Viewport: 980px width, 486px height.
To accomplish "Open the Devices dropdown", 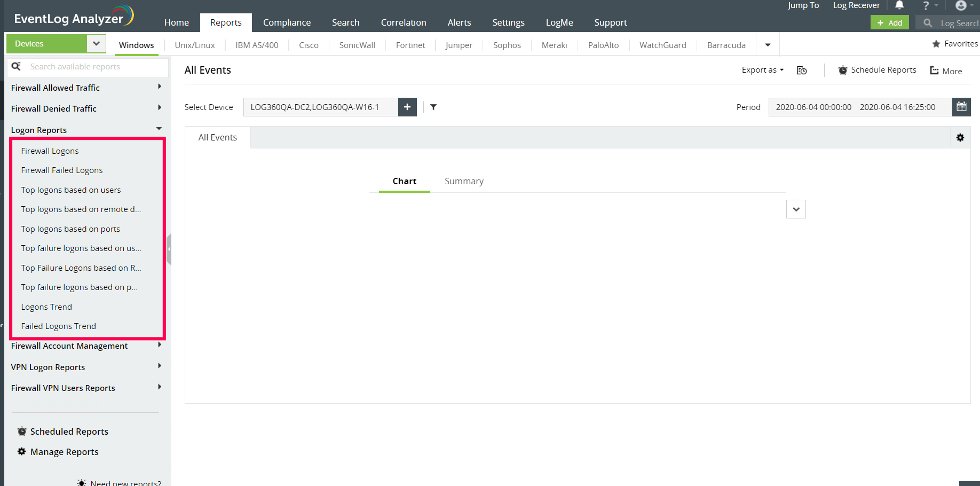I will [96, 44].
